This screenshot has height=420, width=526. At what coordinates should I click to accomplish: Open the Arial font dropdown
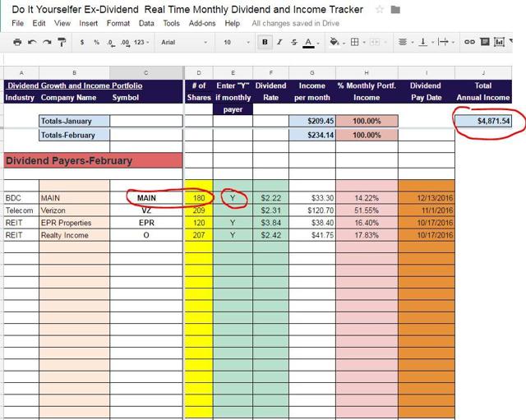(184, 42)
